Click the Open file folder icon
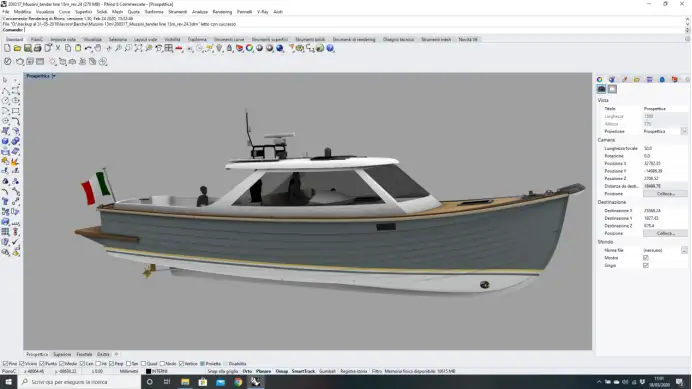Image resolution: width=692 pixels, height=389 pixels. tap(17, 49)
